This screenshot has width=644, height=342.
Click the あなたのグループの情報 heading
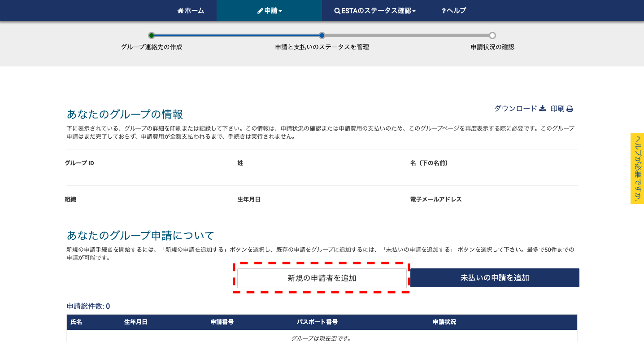[125, 114]
